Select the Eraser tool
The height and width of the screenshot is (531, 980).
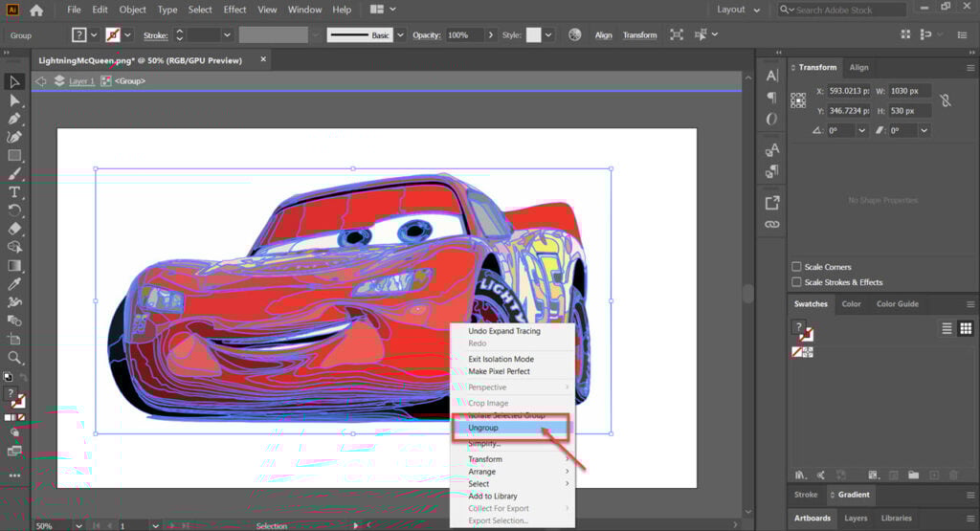13,229
